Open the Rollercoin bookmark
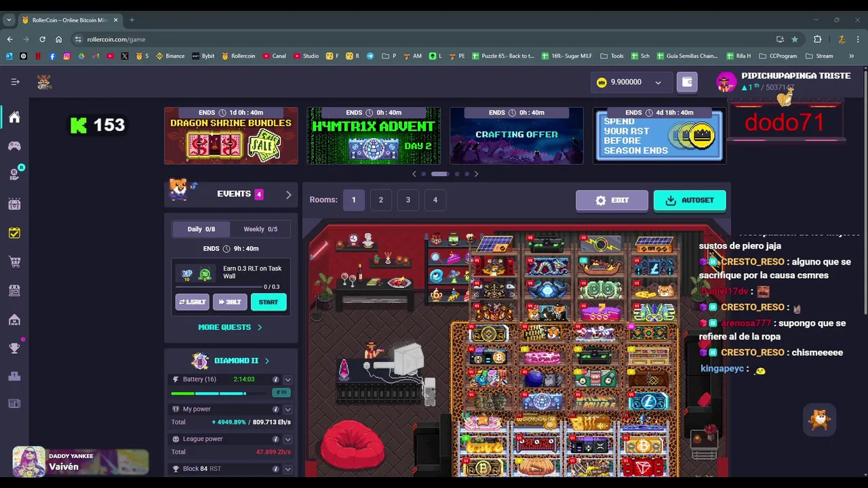 [238, 56]
